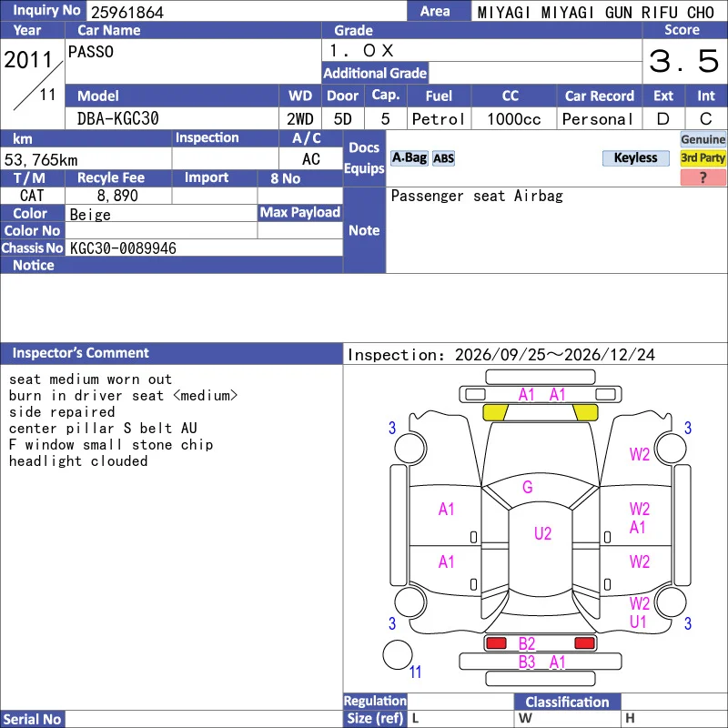
Task: Click the Classification header
Action: 567,702
